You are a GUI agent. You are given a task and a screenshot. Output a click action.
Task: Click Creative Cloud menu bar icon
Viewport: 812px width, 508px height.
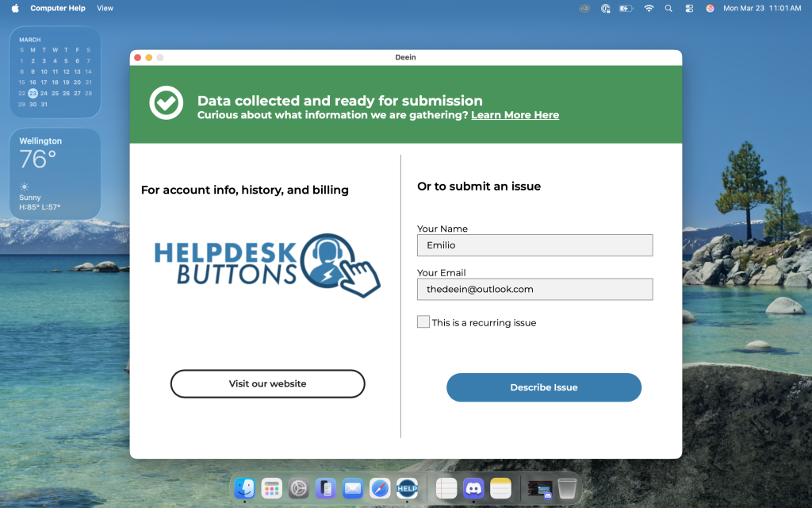584,8
